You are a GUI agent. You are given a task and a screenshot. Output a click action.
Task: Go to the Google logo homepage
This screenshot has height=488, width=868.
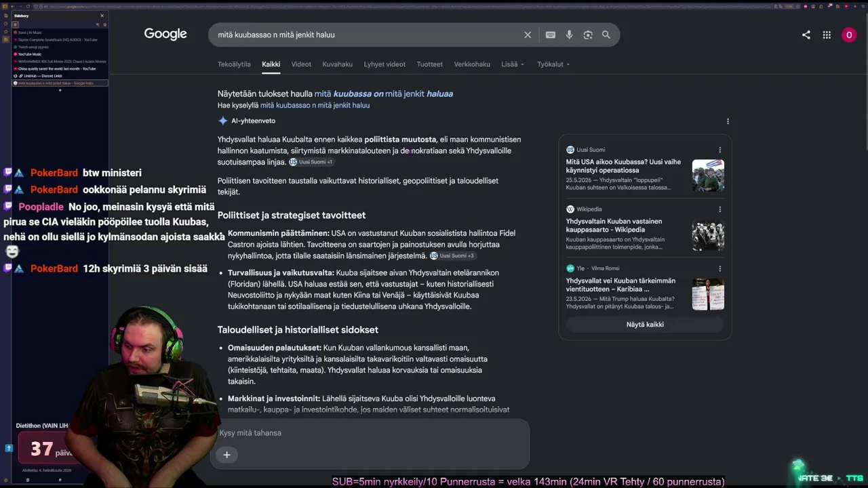pyautogui.click(x=165, y=35)
